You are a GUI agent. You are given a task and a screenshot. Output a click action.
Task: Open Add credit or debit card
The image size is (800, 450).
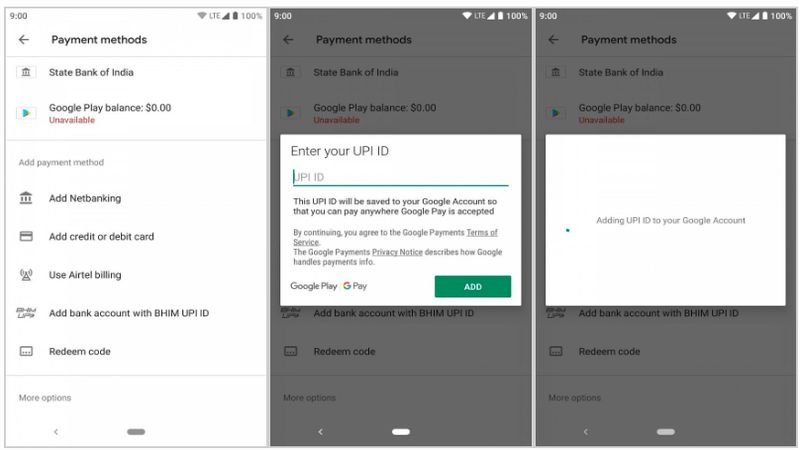[x=136, y=236]
